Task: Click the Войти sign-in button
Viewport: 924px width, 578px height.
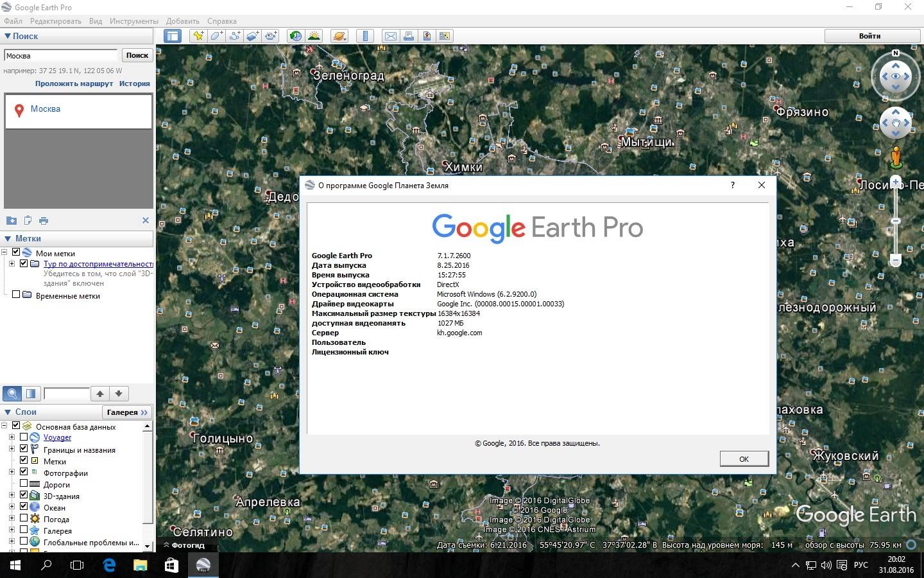Action: (x=869, y=36)
